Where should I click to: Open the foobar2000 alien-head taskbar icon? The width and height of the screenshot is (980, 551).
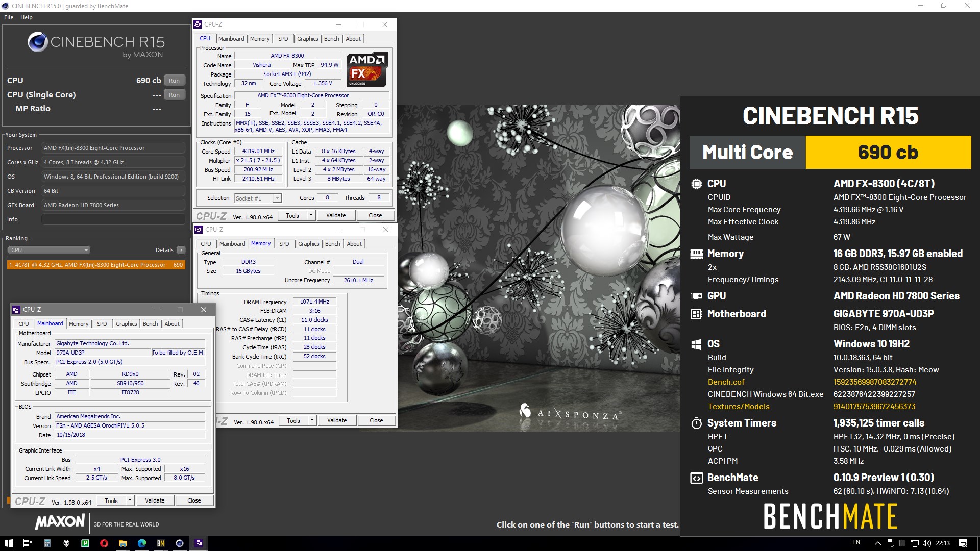click(x=66, y=543)
